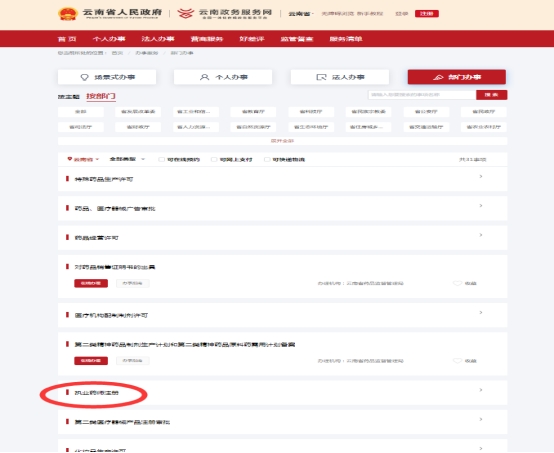Click 收藏 heart icon for 对药品销售证明书的出具
Screen dimensions: 554x453
[458, 283]
